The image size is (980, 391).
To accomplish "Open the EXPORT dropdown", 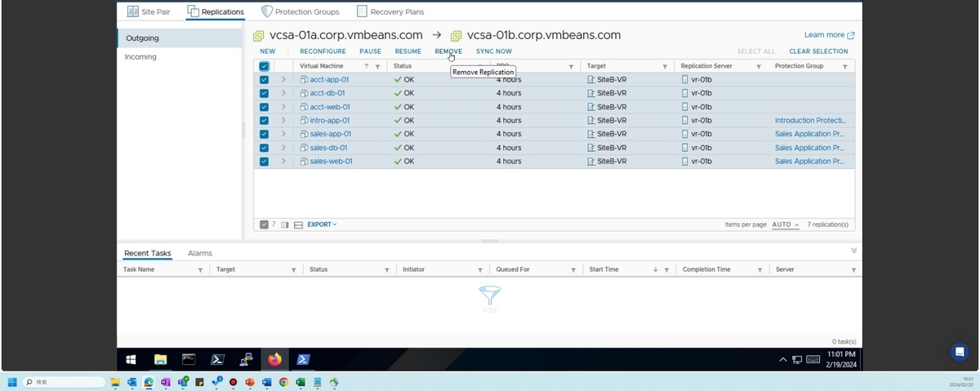I will [322, 224].
